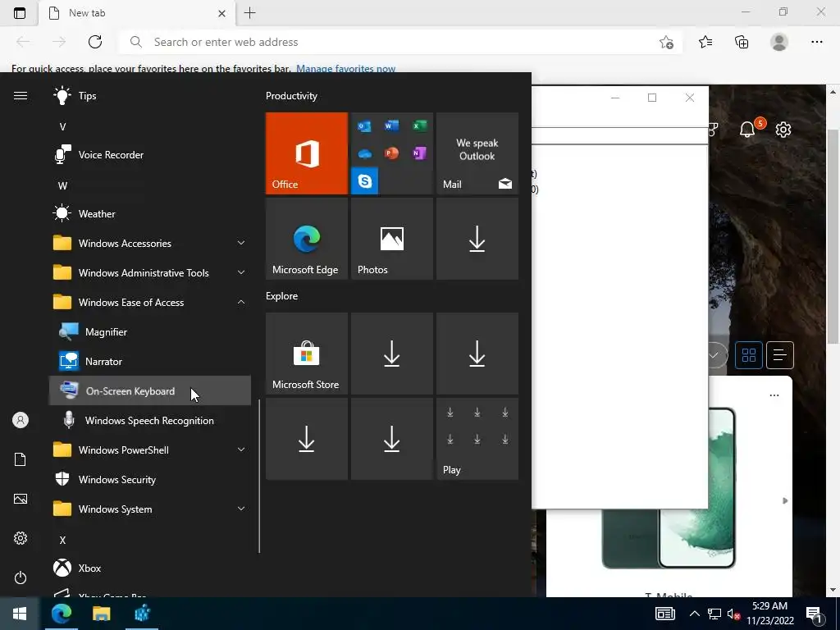840x630 pixels.
Task: Switch feed to list view
Action: coord(780,355)
